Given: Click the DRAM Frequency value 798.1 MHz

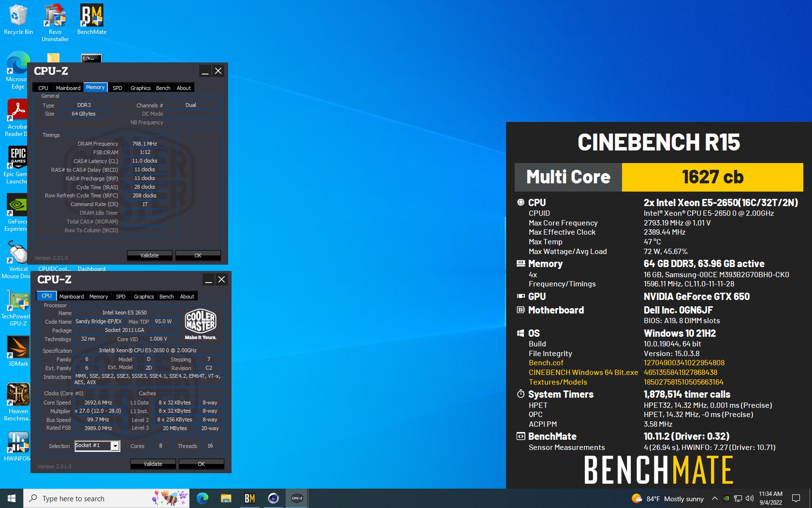Looking at the screenshot, I should (x=145, y=144).
